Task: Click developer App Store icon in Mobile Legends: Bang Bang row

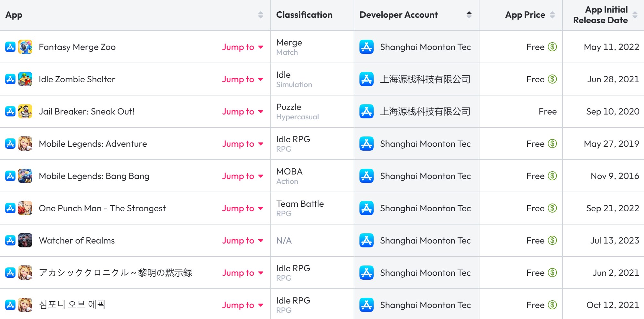Action: click(367, 176)
